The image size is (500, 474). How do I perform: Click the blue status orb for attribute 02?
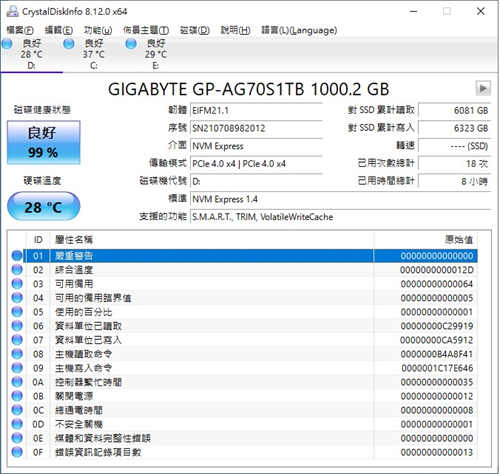[17, 270]
